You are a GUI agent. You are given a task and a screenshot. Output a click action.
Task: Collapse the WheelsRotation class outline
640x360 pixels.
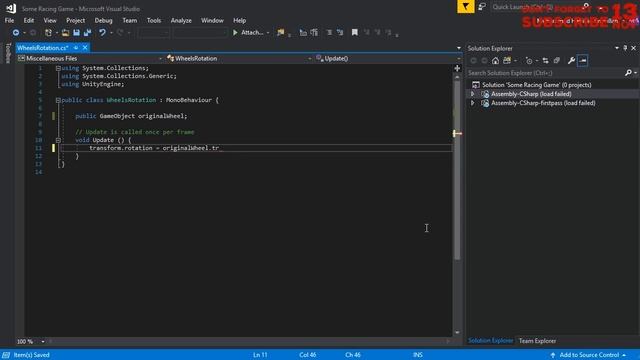point(58,100)
